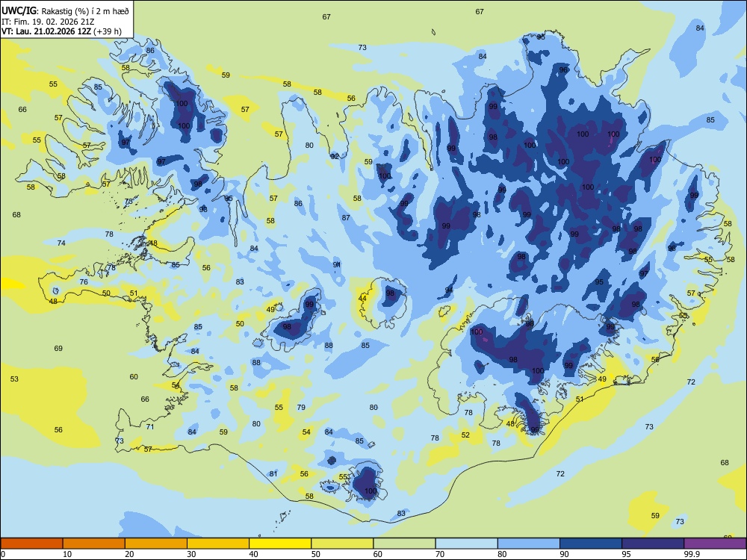Click the legend tick label '90'

tap(565, 554)
